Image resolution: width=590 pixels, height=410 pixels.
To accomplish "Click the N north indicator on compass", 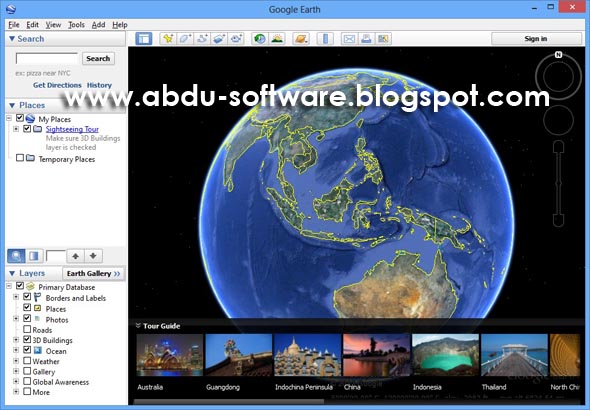I will coord(558,55).
